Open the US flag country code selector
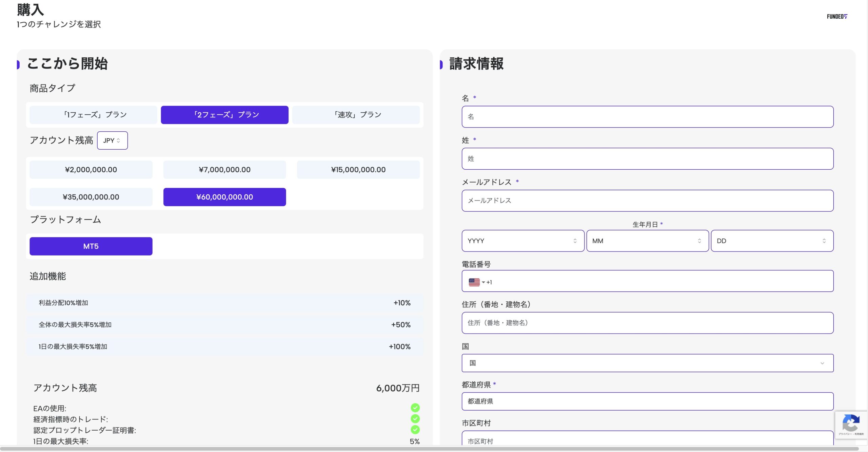This screenshot has height=452, width=868. pyautogui.click(x=476, y=282)
